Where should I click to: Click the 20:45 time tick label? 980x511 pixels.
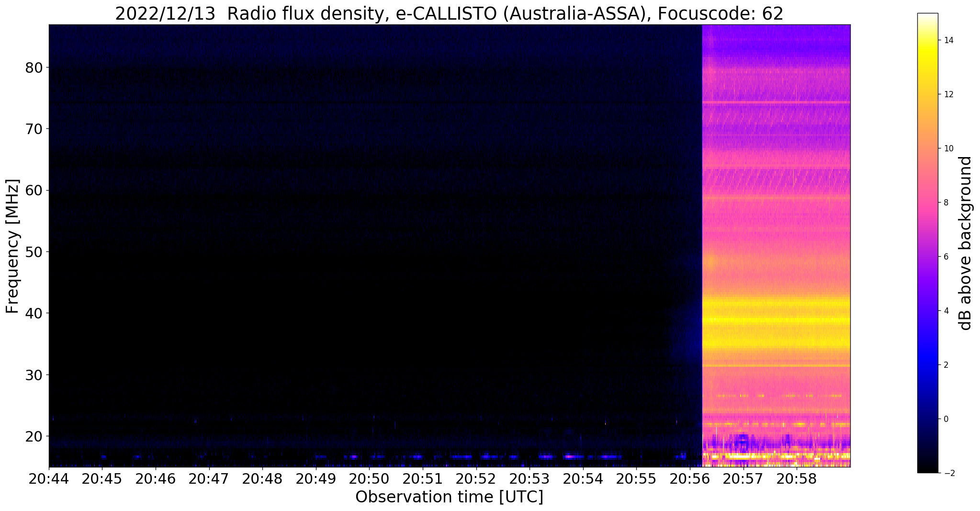coord(102,478)
